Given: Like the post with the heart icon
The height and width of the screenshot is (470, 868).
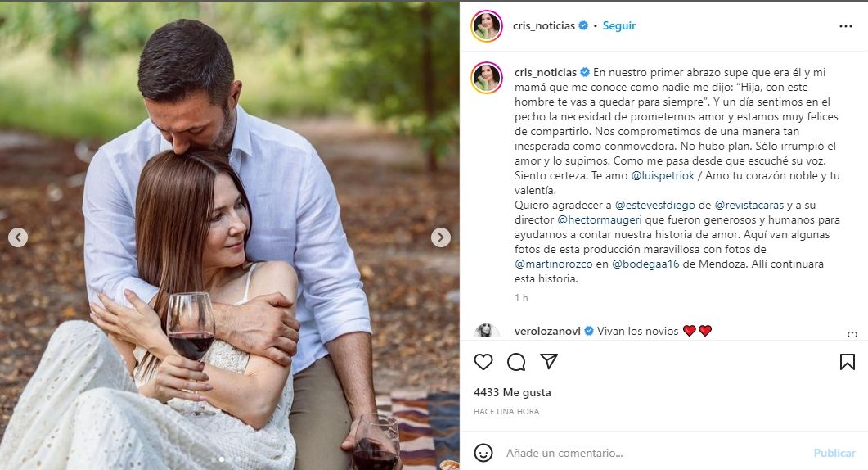Looking at the screenshot, I should coord(483,362).
